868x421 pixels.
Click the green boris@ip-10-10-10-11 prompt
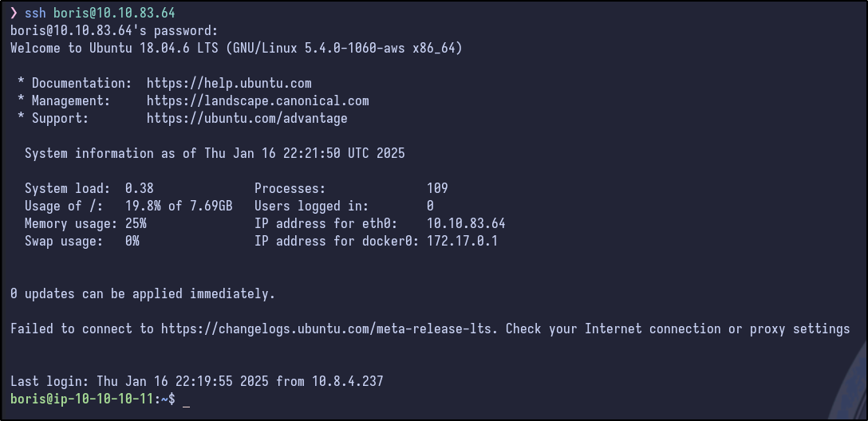tap(85, 398)
